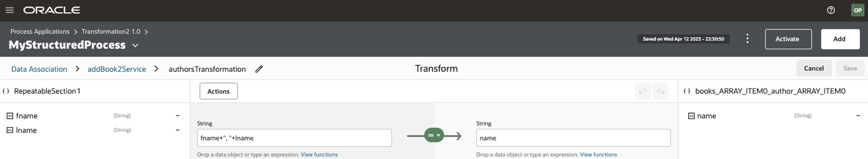Image resolution: width=868 pixels, height=159 pixels.
Task: Open the OP user profile avatar
Action: (x=857, y=10)
